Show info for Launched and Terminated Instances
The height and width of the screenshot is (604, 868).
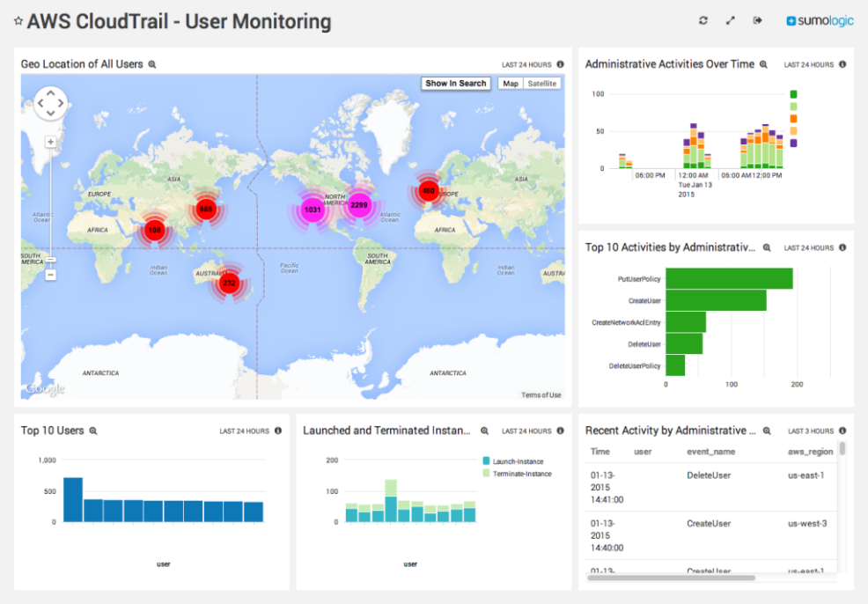[560, 431]
